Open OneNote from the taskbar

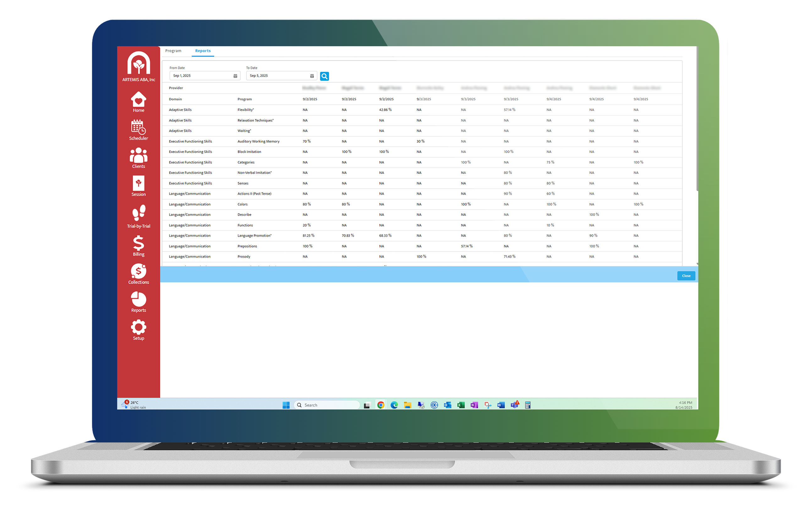coord(474,405)
